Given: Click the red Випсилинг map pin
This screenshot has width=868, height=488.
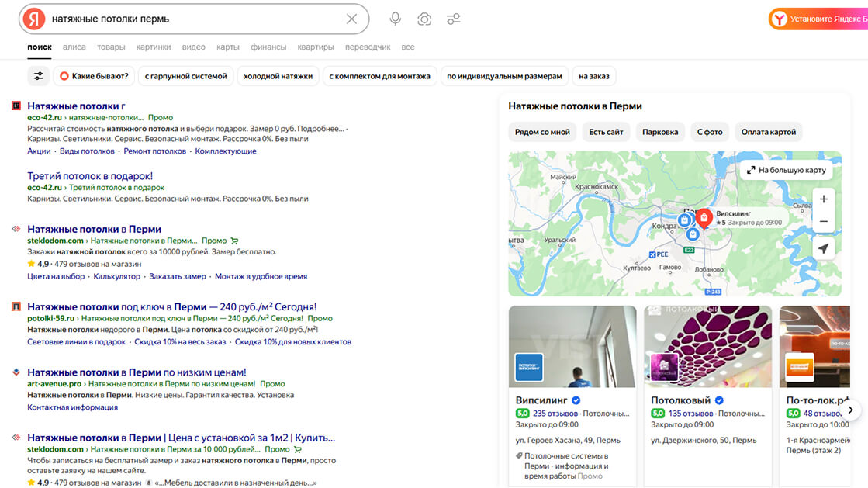Looking at the screenshot, I should point(704,218).
